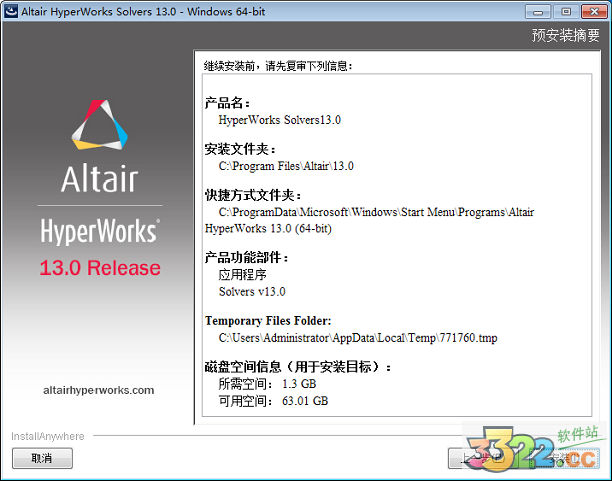Screen dimensions: 612x481
Task: Click the Temporary Files Folder heading
Action: click(x=268, y=321)
